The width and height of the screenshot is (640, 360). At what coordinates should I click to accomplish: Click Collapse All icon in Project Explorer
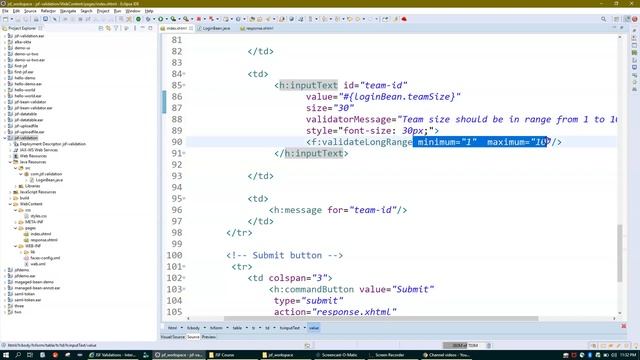(x=101, y=28)
